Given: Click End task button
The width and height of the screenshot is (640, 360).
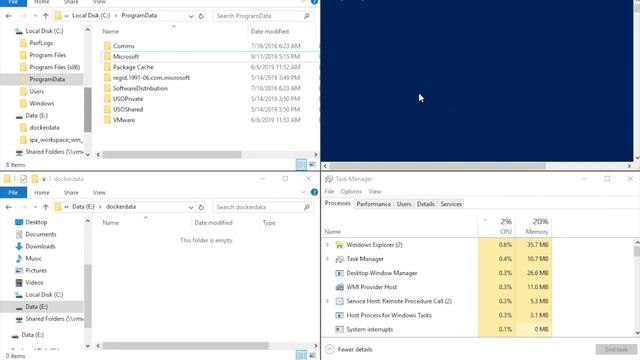Looking at the screenshot, I should pos(616,350).
